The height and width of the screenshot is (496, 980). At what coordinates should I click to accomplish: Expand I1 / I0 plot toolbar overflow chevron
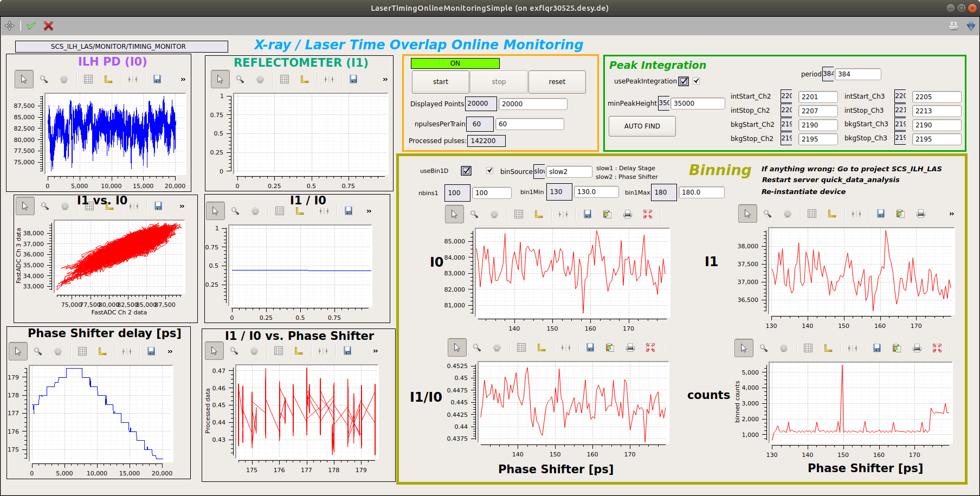(x=369, y=211)
